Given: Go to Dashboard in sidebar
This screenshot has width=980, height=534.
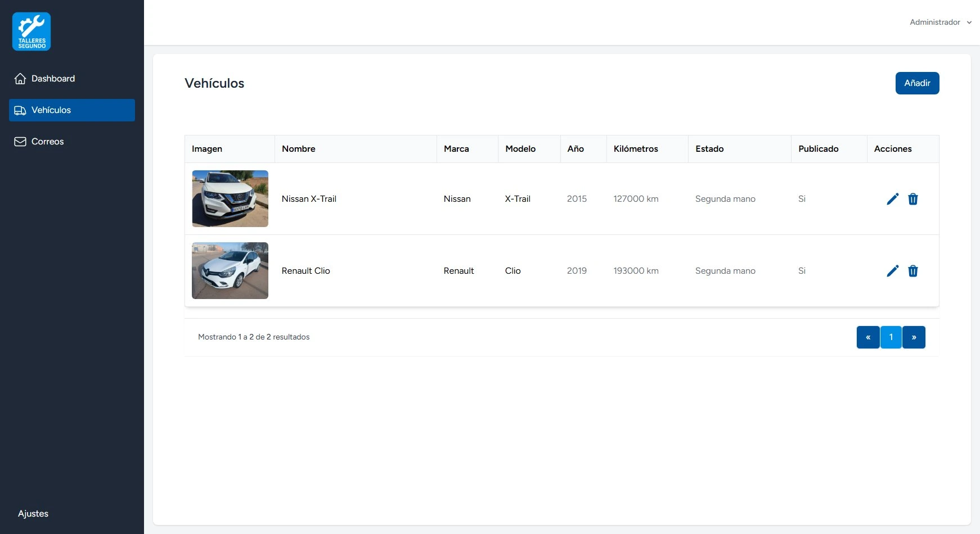Looking at the screenshot, I should (72, 79).
